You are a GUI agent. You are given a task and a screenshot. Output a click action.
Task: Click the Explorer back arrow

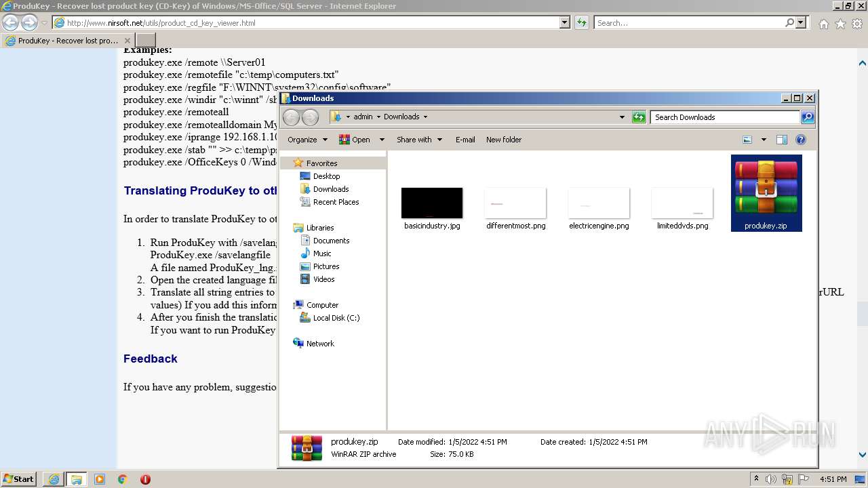pyautogui.click(x=291, y=117)
